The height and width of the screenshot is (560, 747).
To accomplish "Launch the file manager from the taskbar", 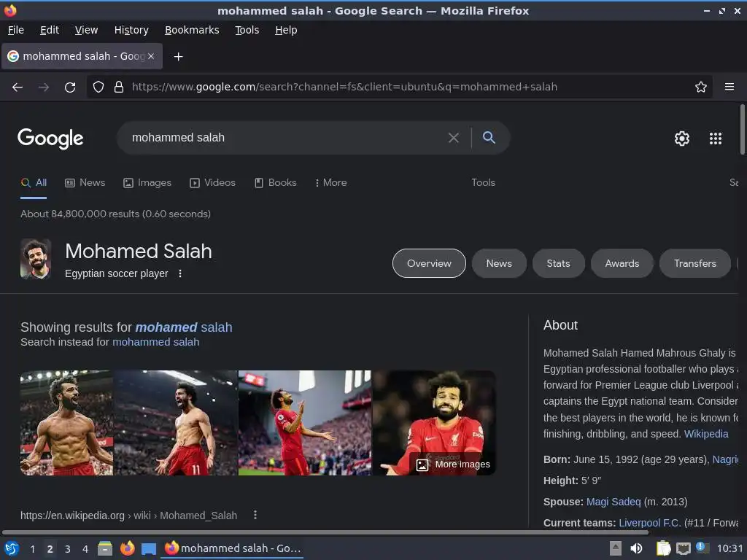I will click(105, 548).
